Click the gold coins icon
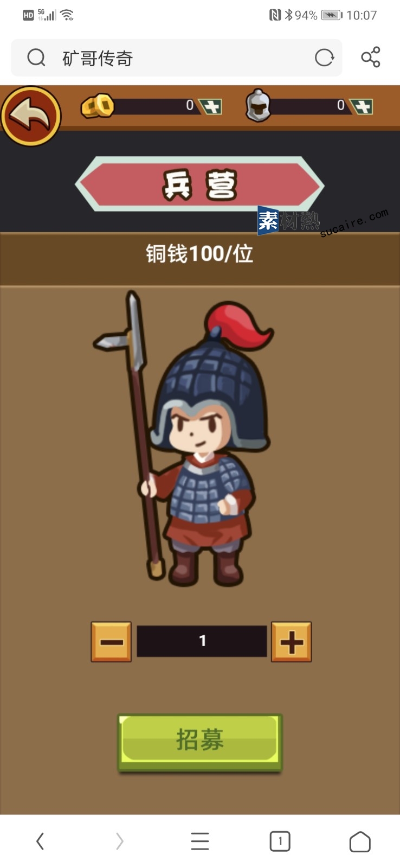 (98, 106)
